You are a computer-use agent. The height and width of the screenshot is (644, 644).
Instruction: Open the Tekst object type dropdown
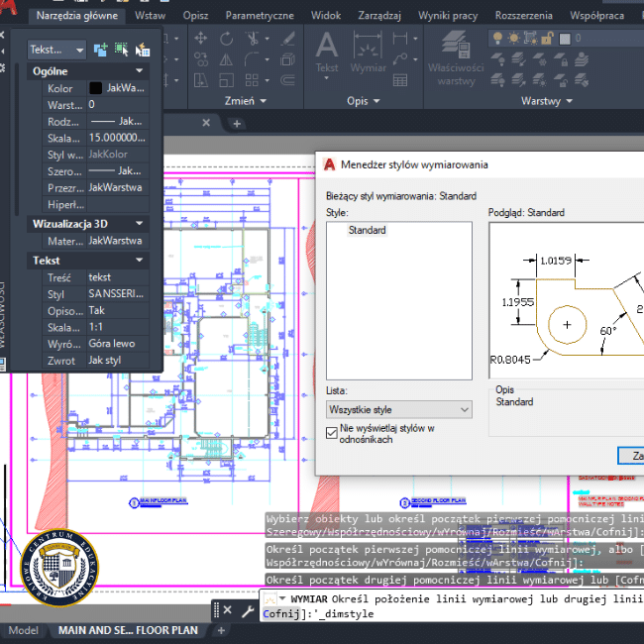tap(57, 51)
